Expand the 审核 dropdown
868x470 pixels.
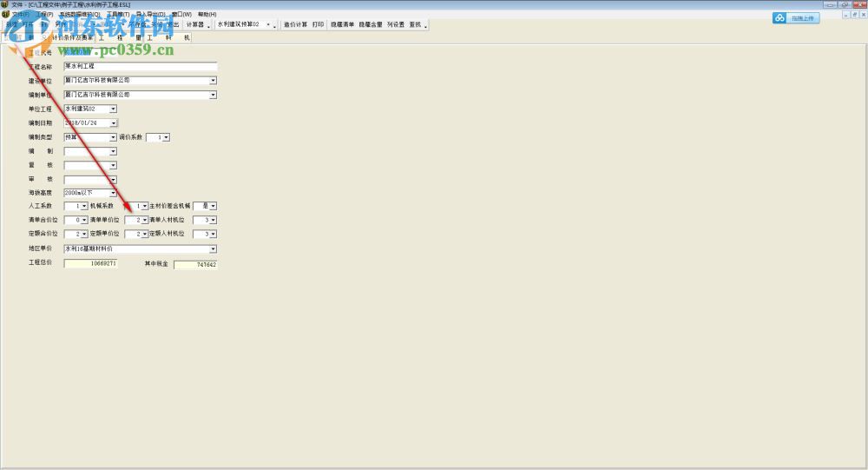point(113,180)
